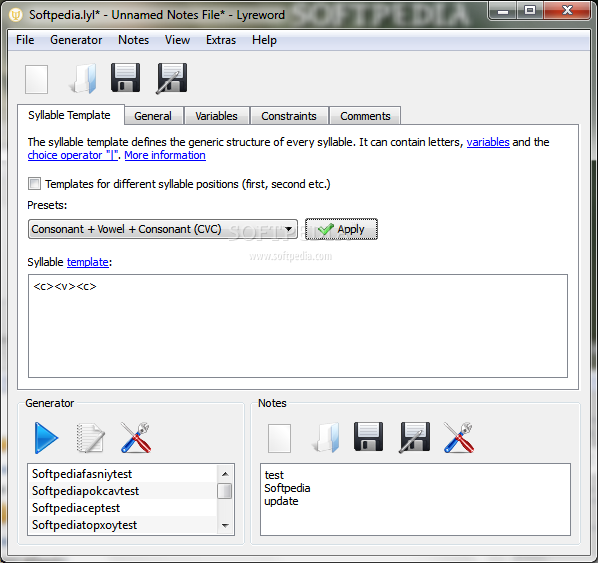Open the View menu

click(x=177, y=40)
